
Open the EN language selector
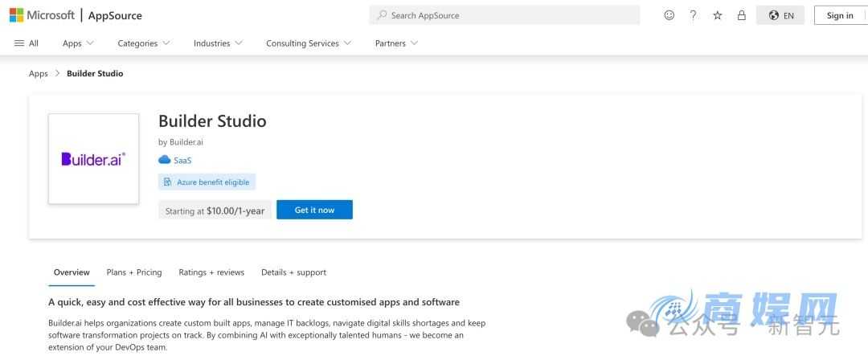tap(780, 15)
